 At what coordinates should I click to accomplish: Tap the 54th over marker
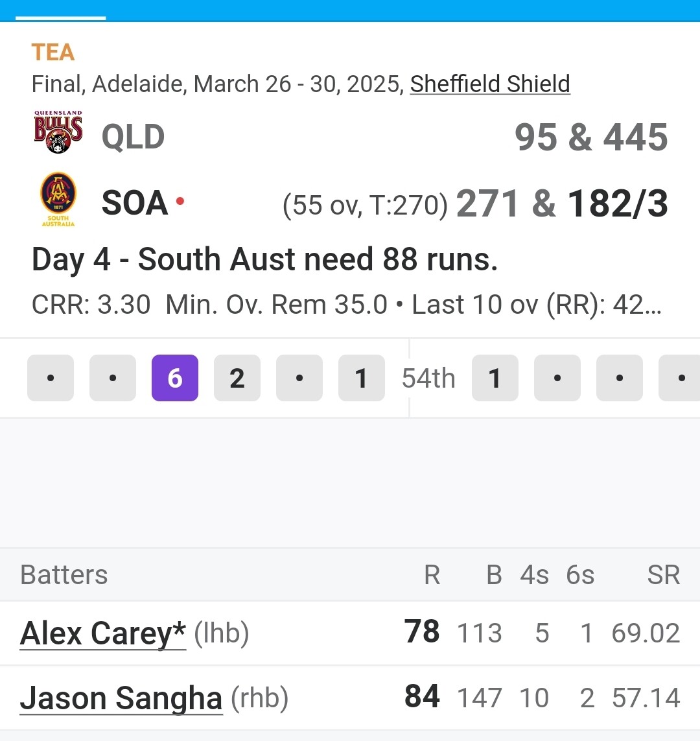(428, 378)
